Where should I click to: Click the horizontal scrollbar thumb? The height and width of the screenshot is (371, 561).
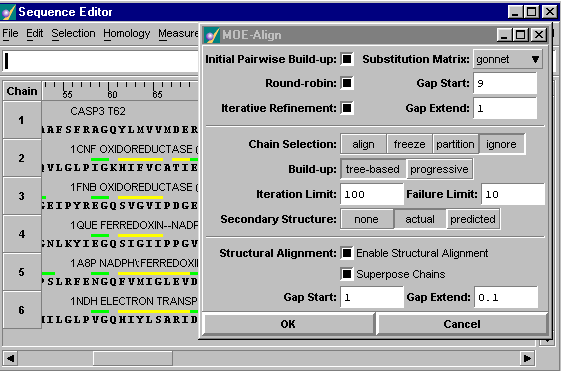[x=133, y=358]
